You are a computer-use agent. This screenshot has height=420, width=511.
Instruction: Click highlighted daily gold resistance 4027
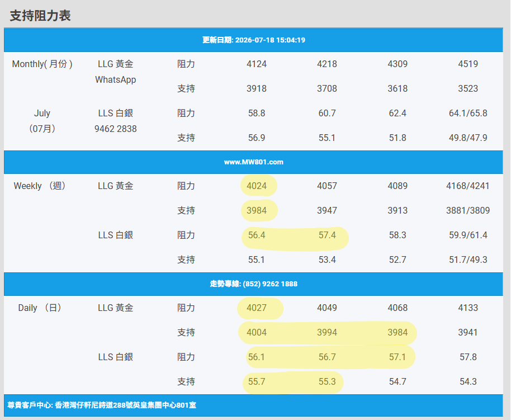(257, 308)
